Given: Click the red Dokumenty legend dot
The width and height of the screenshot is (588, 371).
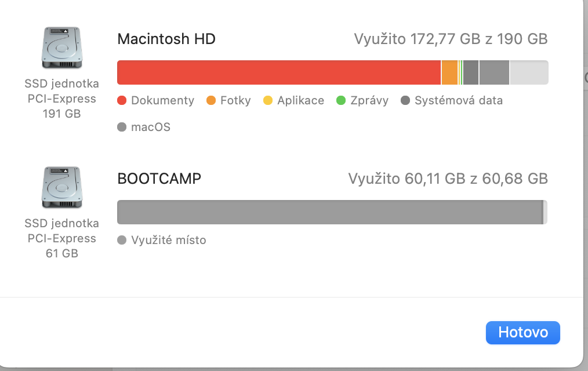Looking at the screenshot, I should click(122, 100).
